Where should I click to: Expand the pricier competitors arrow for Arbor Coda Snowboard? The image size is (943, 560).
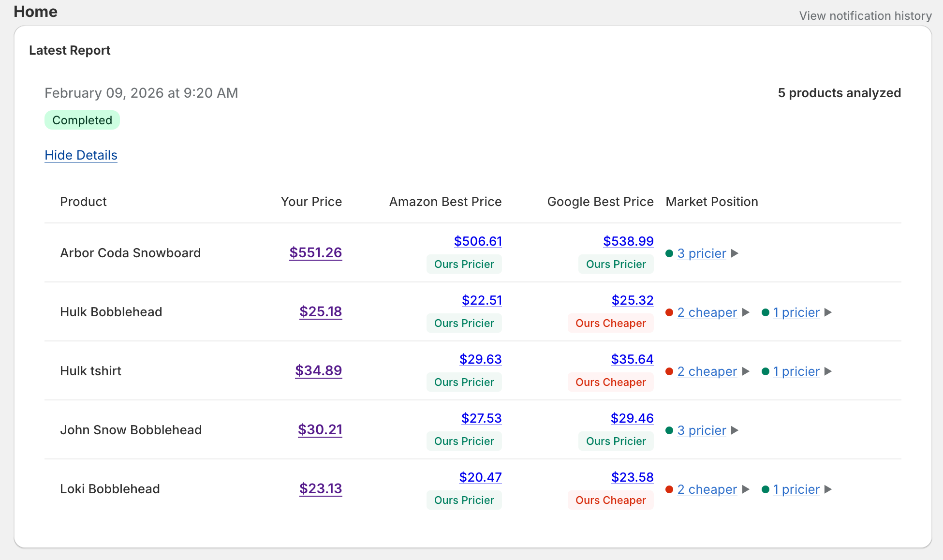pyautogui.click(x=736, y=253)
